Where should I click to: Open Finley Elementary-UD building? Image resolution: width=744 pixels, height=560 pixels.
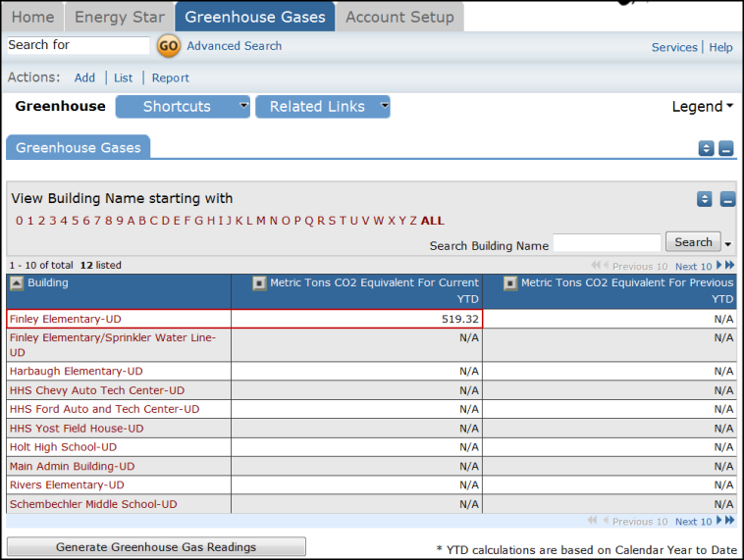tap(66, 319)
